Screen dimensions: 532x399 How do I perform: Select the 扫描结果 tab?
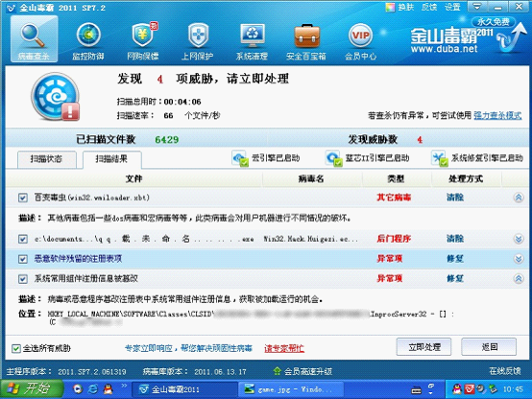point(111,159)
